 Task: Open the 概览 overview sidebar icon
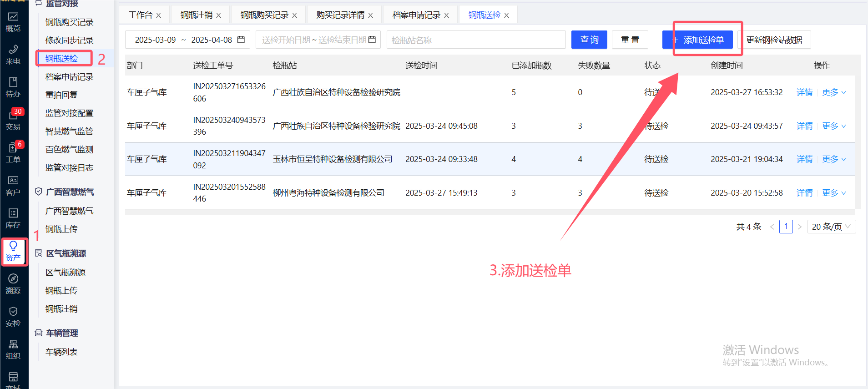tap(13, 22)
